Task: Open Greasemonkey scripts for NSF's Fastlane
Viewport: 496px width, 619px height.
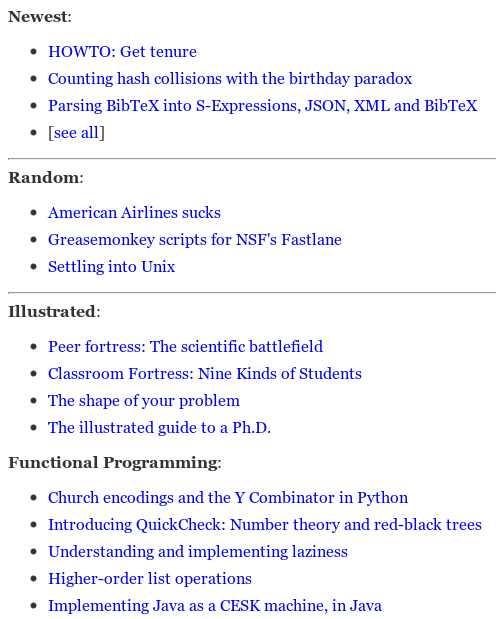Action: (x=195, y=240)
